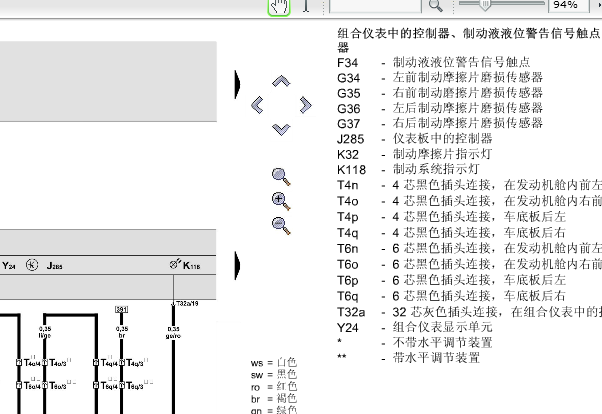Click the Y24 label in diagram header
The height and width of the screenshot is (414, 602).
click(9, 266)
